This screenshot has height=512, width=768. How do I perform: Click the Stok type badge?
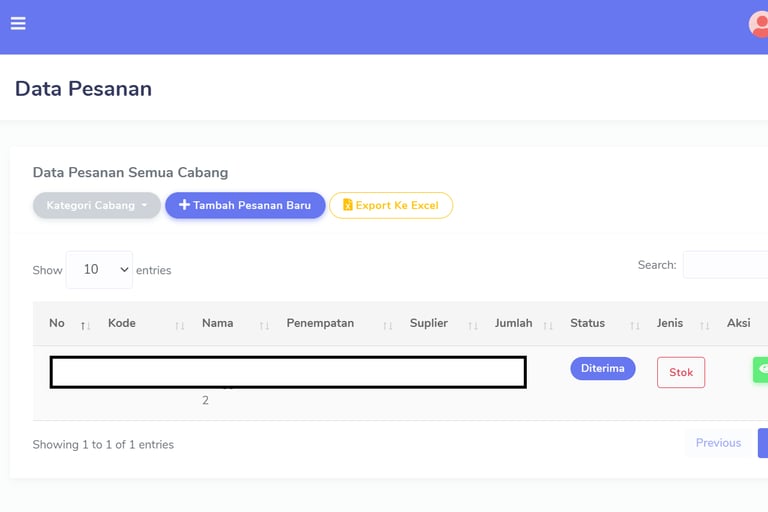tap(681, 372)
